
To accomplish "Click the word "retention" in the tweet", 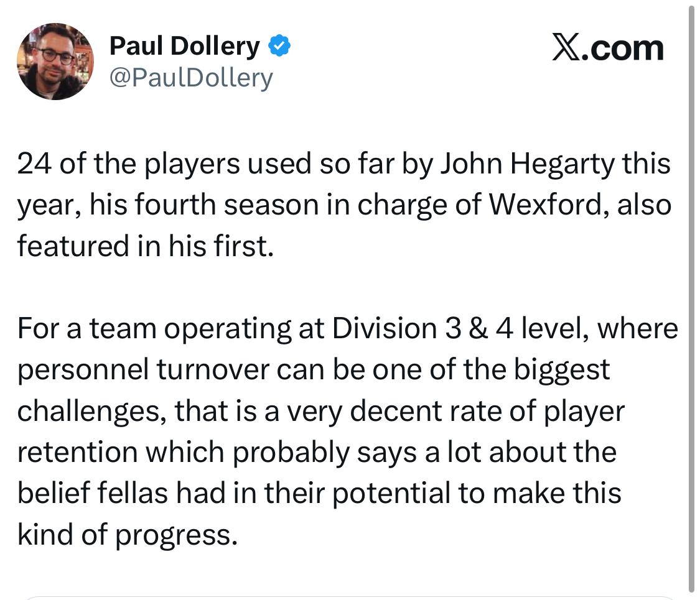I will point(76,451).
